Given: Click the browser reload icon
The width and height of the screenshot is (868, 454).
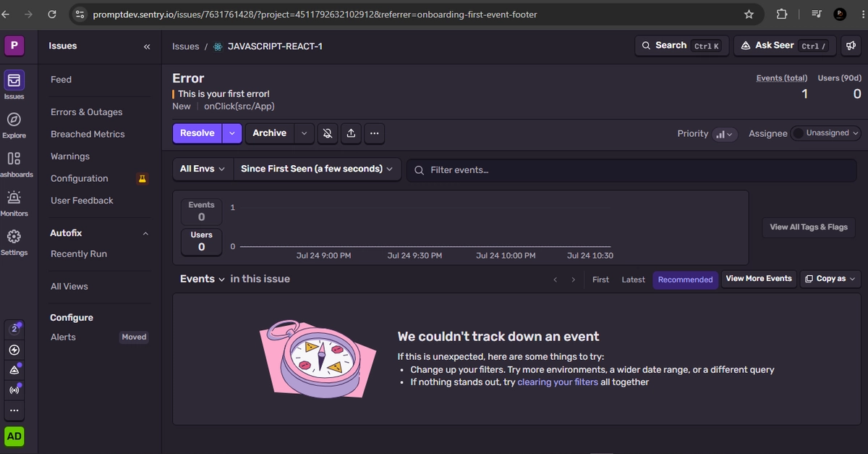Looking at the screenshot, I should (x=52, y=14).
